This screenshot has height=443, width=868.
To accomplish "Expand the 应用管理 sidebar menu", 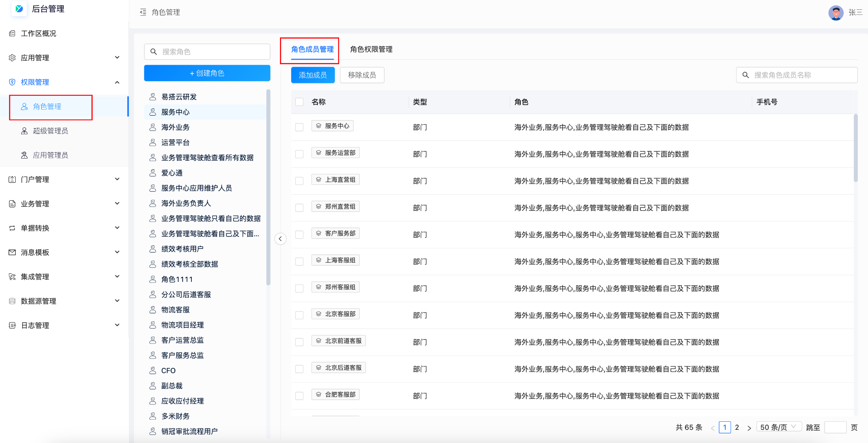I will (117, 58).
